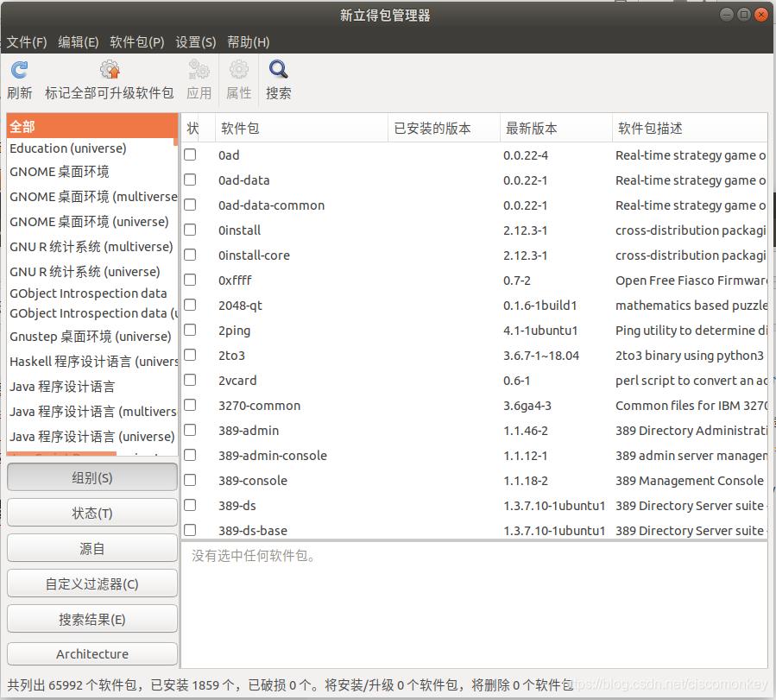
Task: Select Education (universe) category
Action: pos(92,148)
